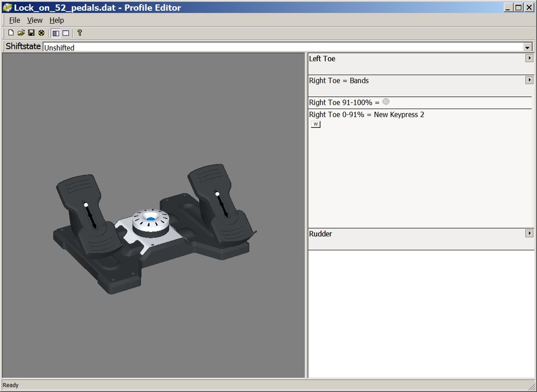Image resolution: width=537 pixels, height=392 pixels.
Task: Click the yellow crosshair target toolbar icon
Action: [x=41, y=33]
